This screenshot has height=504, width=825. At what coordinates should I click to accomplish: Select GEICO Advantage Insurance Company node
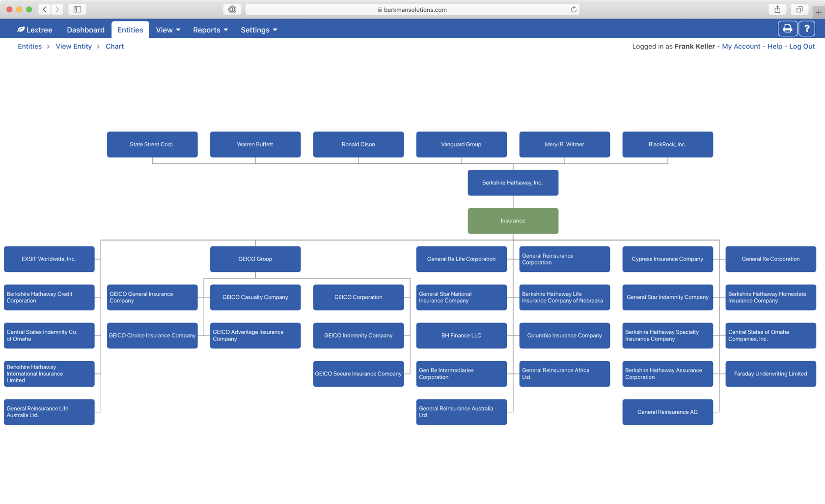[x=255, y=336]
